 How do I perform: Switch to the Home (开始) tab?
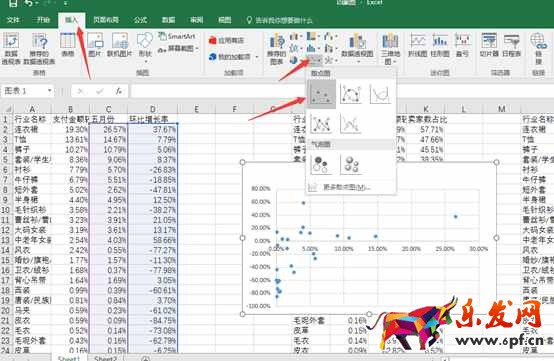click(43, 20)
